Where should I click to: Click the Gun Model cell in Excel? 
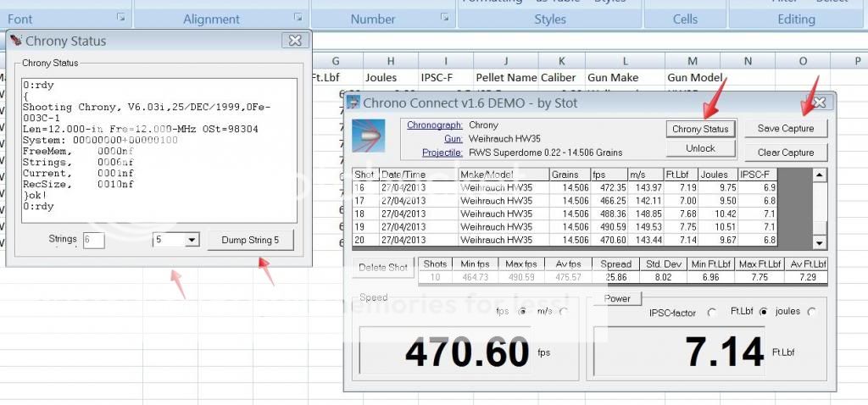693,77
